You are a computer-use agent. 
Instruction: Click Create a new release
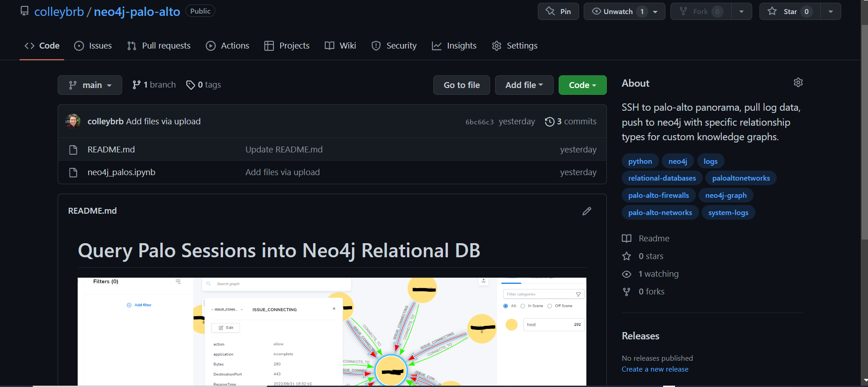tap(655, 369)
